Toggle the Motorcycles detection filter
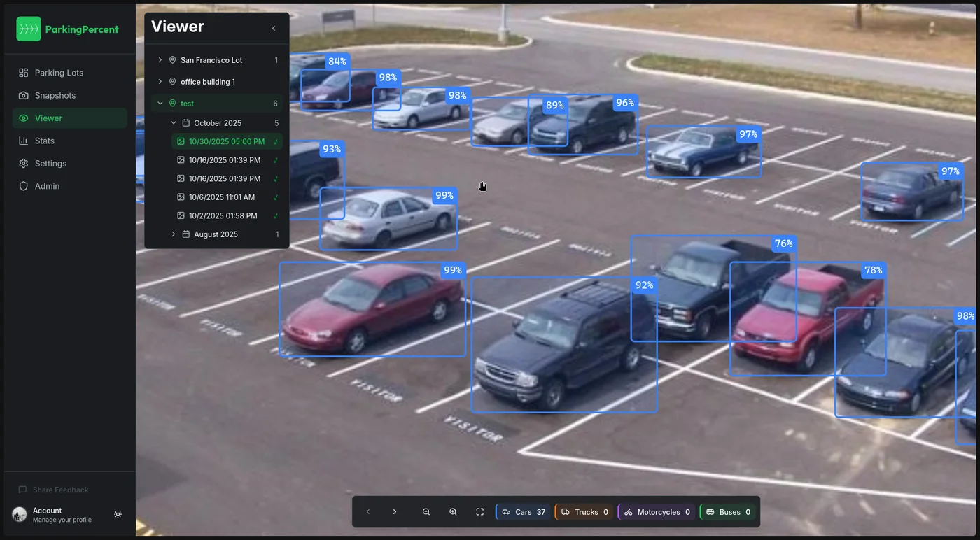The width and height of the screenshot is (980, 540). (657, 512)
